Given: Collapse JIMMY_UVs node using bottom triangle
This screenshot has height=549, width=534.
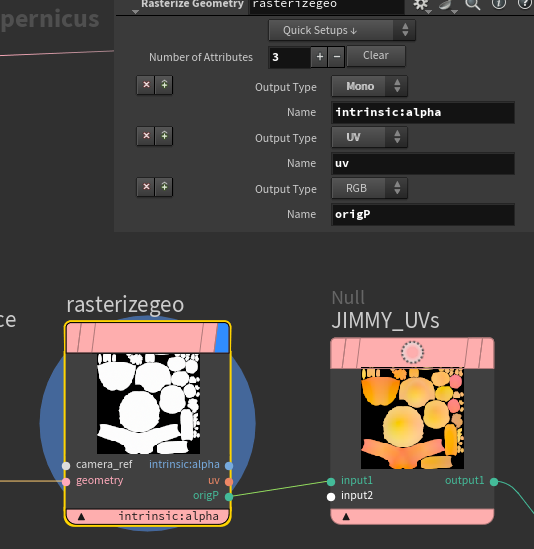Looking at the screenshot, I should pyautogui.click(x=346, y=516).
